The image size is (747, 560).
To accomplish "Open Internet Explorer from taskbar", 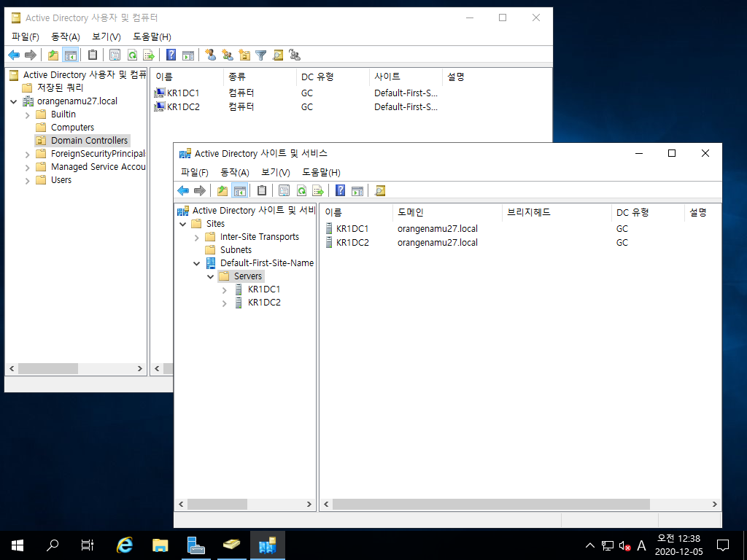I will 125,545.
